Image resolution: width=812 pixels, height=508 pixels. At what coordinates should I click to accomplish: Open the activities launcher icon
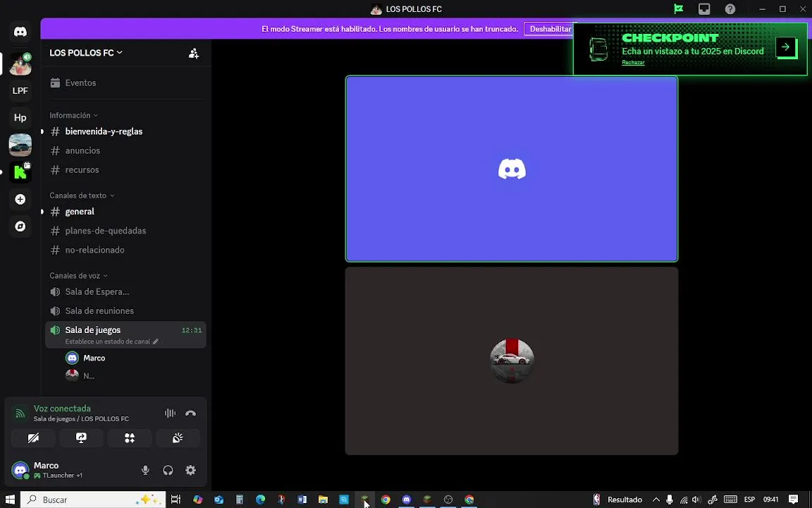130,438
